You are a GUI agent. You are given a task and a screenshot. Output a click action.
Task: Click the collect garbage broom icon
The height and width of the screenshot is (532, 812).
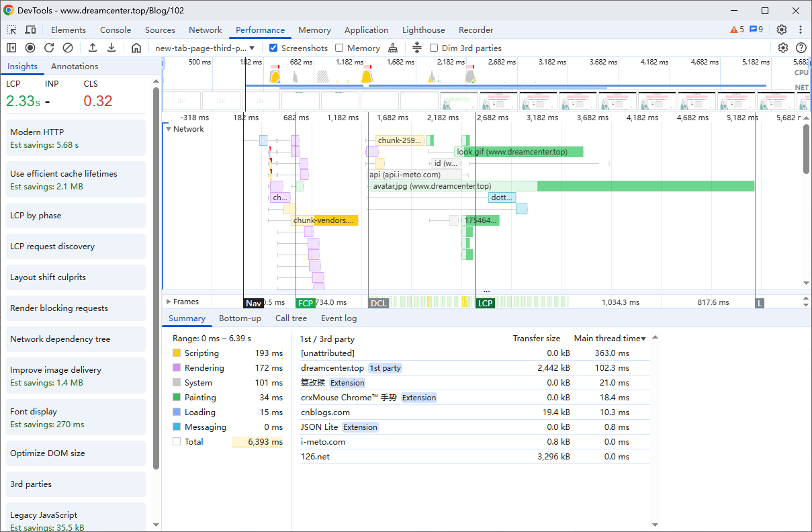(x=393, y=48)
